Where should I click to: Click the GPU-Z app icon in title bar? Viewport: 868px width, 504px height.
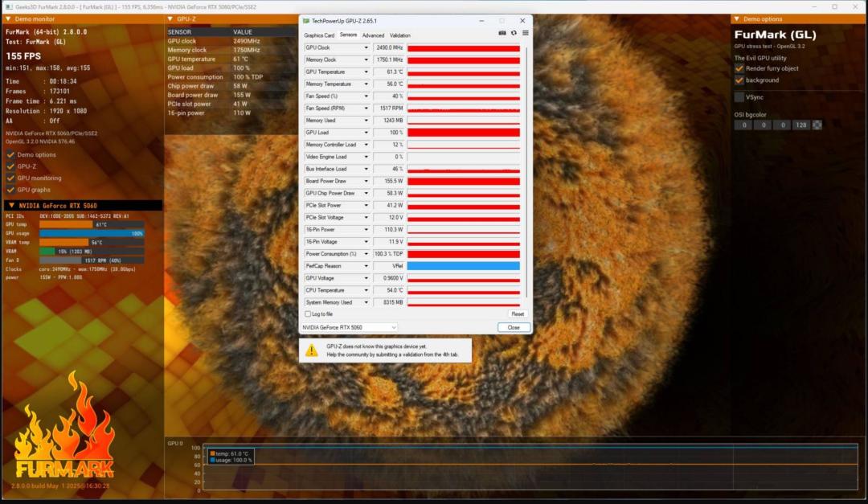[306, 21]
